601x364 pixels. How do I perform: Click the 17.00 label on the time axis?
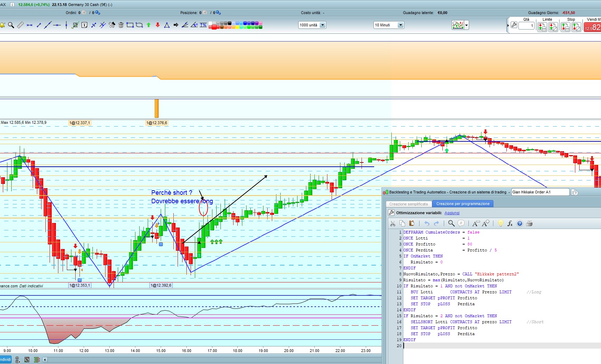tap(212, 351)
